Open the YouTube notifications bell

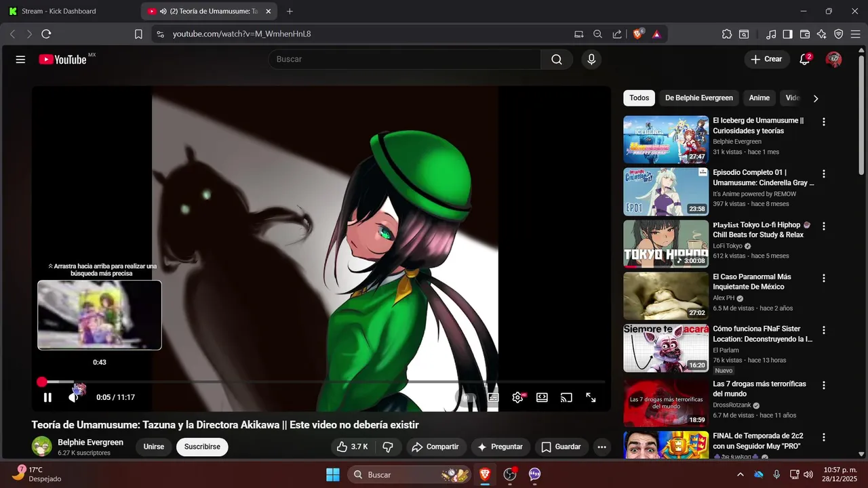coord(805,60)
